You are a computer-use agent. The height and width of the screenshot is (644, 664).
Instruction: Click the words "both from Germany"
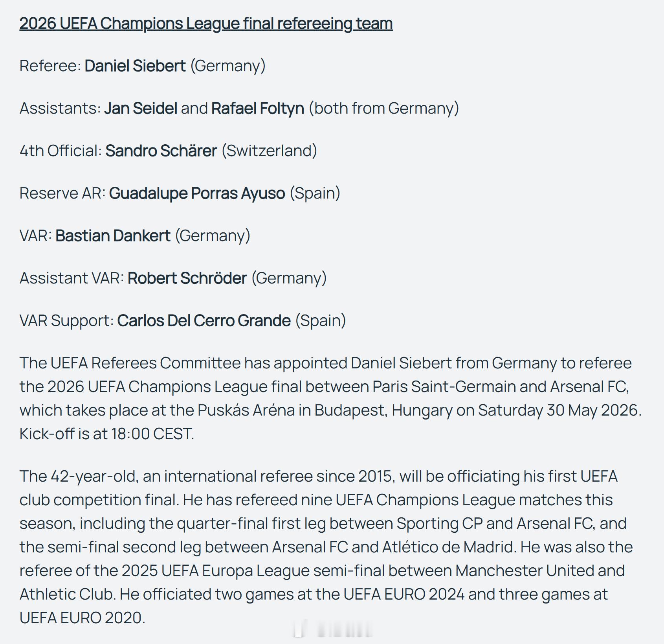(x=384, y=108)
